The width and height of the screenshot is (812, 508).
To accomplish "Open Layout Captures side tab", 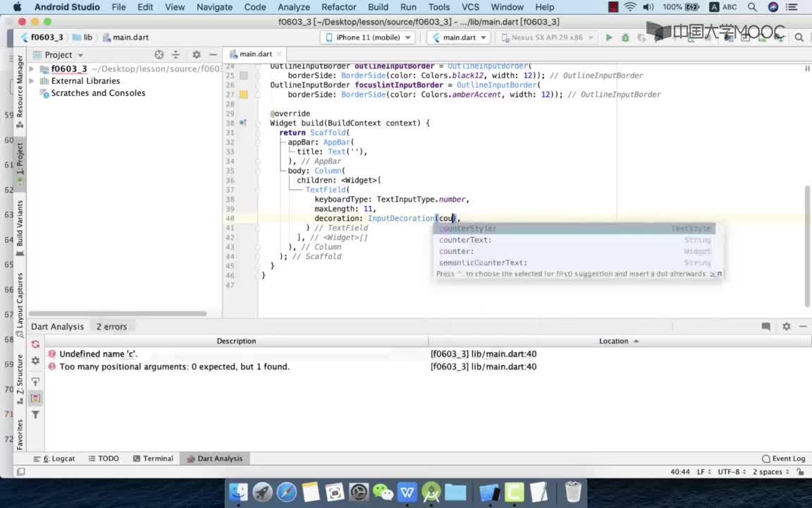I will pyautogui.click(x=20, y=305).
